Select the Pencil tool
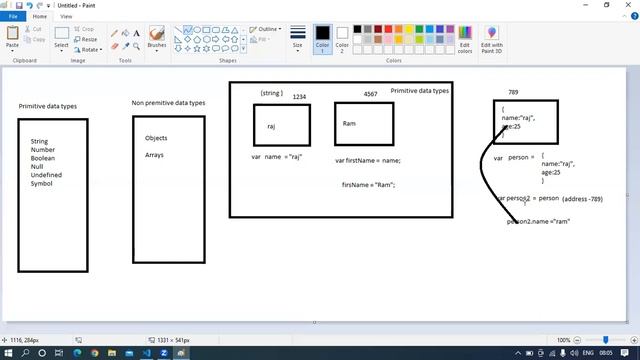 pyautogui.click(x=115, y=33)
